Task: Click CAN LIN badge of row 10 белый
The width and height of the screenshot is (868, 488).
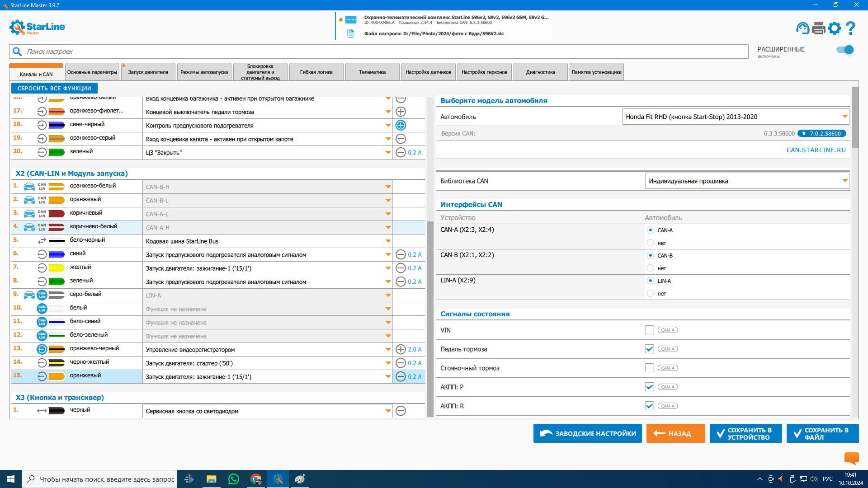Action: [x=42, y=309]
